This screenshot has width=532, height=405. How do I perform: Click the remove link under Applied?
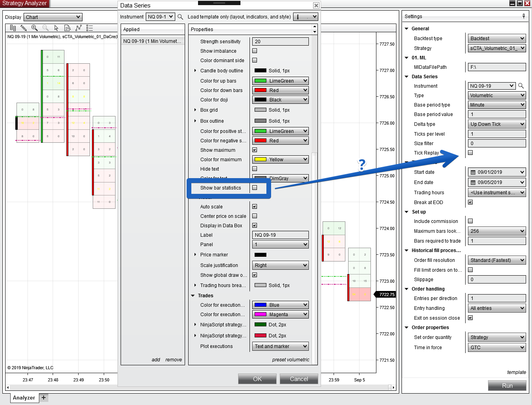coord(174,359)
